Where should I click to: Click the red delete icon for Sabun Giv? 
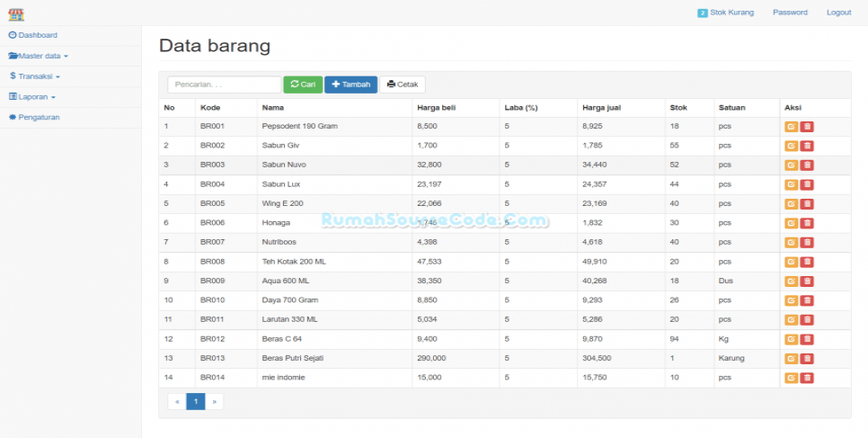(807, 146)
